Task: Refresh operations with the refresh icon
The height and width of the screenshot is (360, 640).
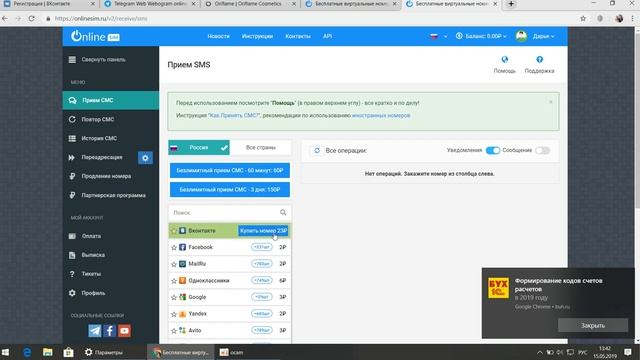Action: pos(317,151)
